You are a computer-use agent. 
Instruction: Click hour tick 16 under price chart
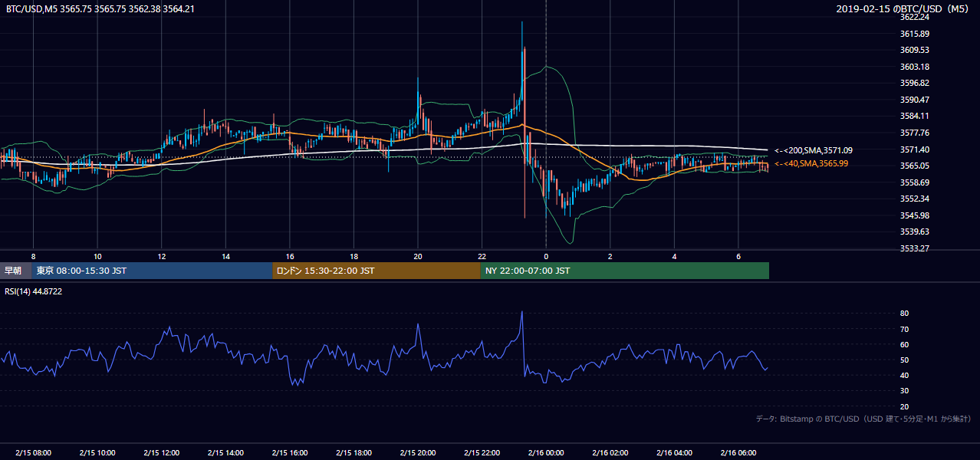(290, 256)
